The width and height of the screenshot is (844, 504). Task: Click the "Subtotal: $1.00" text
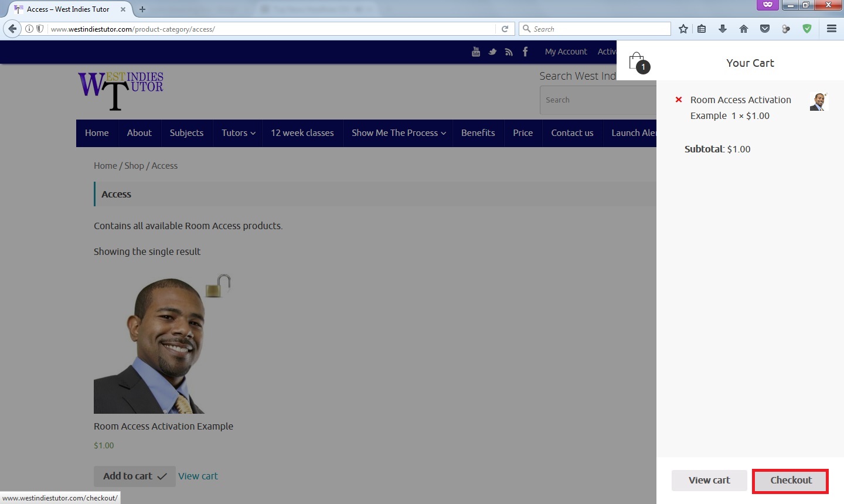[x=717, y=149]
